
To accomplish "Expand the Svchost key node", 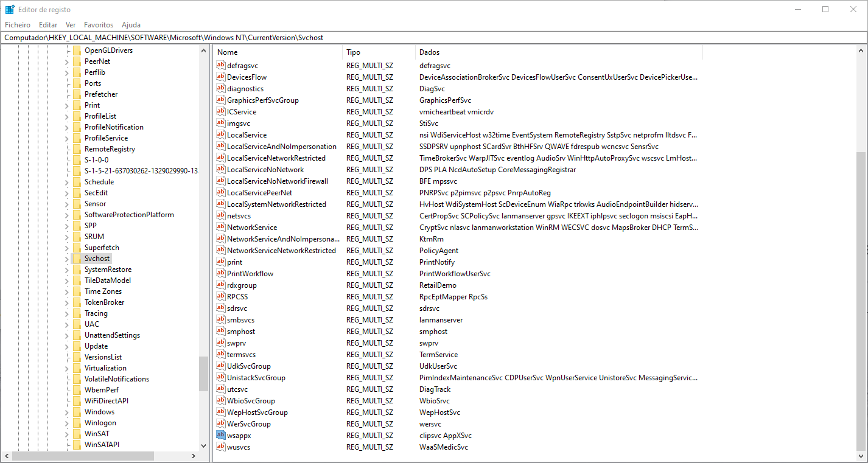I will (x=66, y=259).
